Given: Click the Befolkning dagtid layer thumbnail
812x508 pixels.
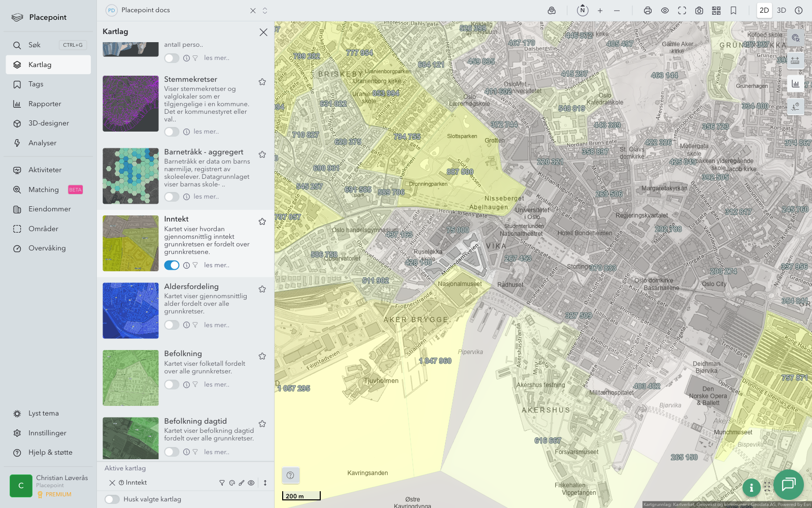Looking at the screenshot, I should pyautogui.click(x=130, y=438).
